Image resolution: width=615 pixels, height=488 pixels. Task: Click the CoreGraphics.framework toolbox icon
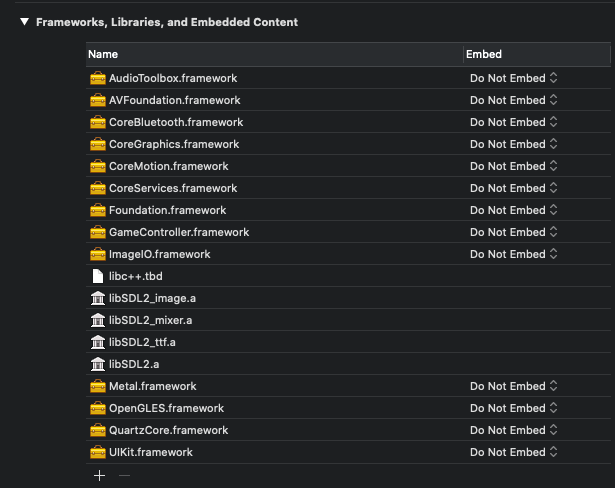98,144
